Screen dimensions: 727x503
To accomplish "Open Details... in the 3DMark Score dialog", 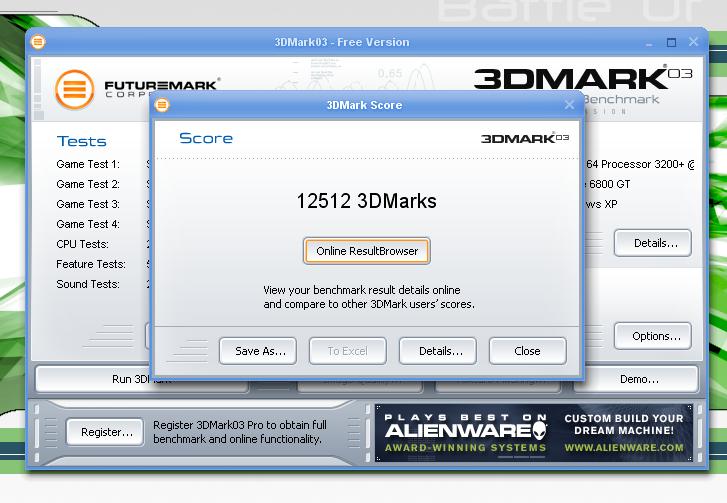I will point(438,351).
